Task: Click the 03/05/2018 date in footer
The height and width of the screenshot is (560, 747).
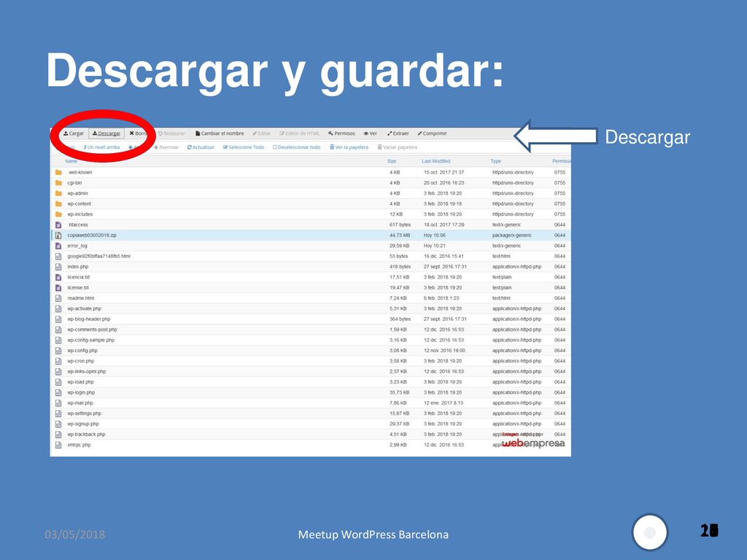Action: [75, 534]
